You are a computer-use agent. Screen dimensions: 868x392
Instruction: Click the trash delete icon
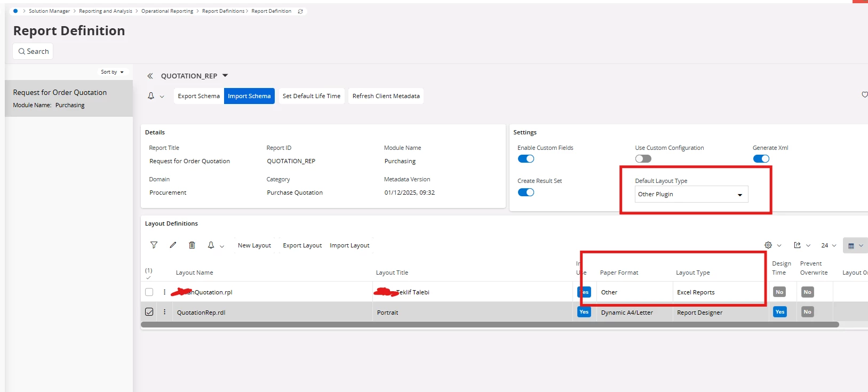tap(192, 245)
